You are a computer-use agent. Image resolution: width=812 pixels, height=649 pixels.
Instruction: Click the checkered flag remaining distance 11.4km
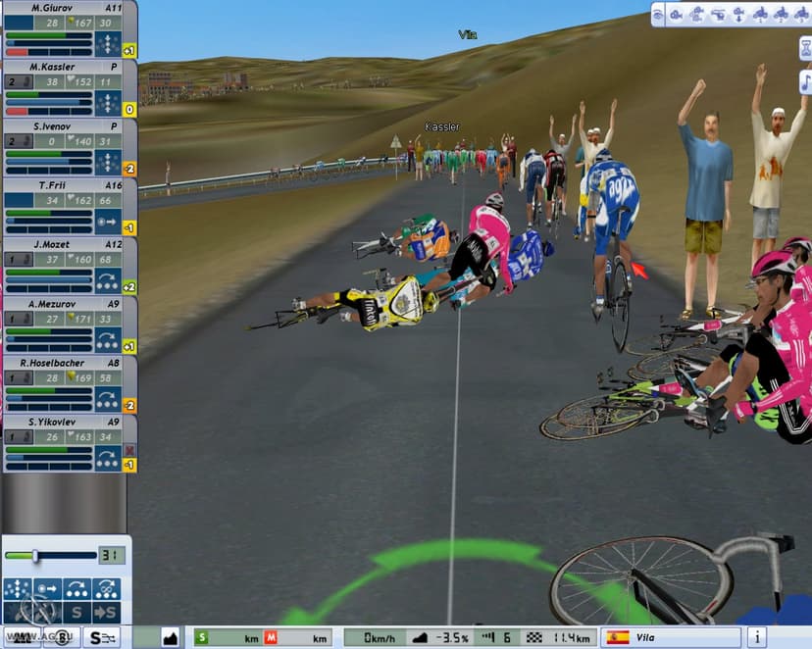click(x=558, y=637)
